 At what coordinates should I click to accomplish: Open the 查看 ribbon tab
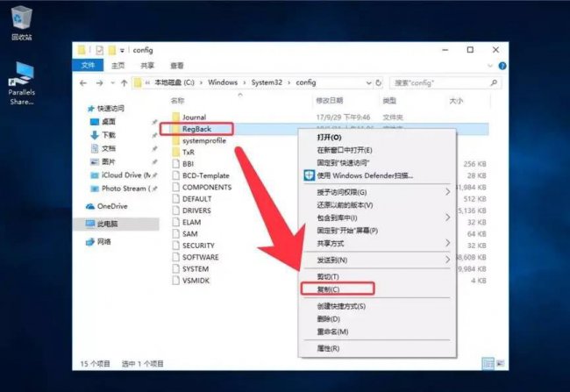(x=177, y=66)
